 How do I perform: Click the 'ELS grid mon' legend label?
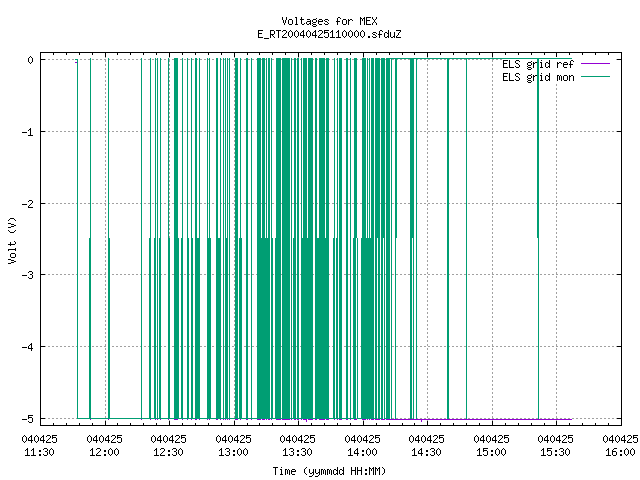[x=538, y=77]
